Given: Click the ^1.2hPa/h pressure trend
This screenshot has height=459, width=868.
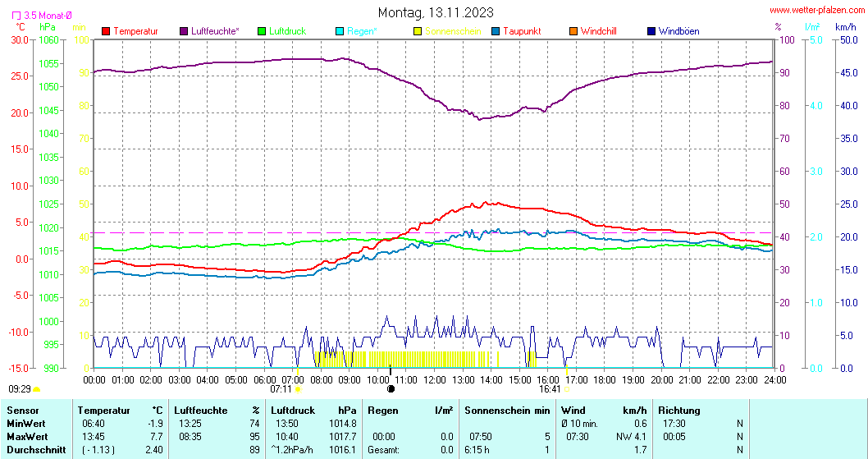Looking at the screenshot, I should point(292,450).
